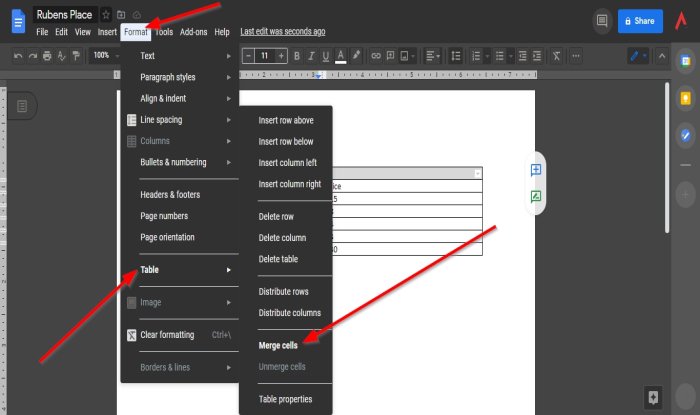Star the Rubens Place document
700x415 pixels.
click(x=106, y=15)
